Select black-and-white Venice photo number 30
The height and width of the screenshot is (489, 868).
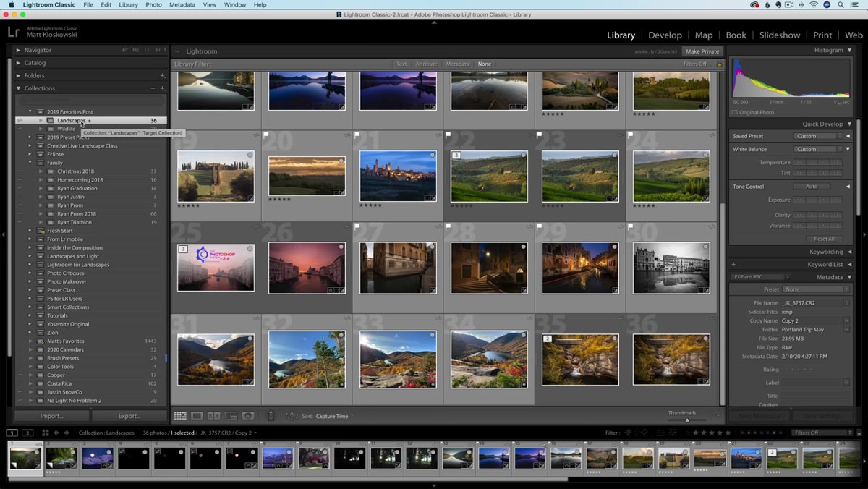671,268
